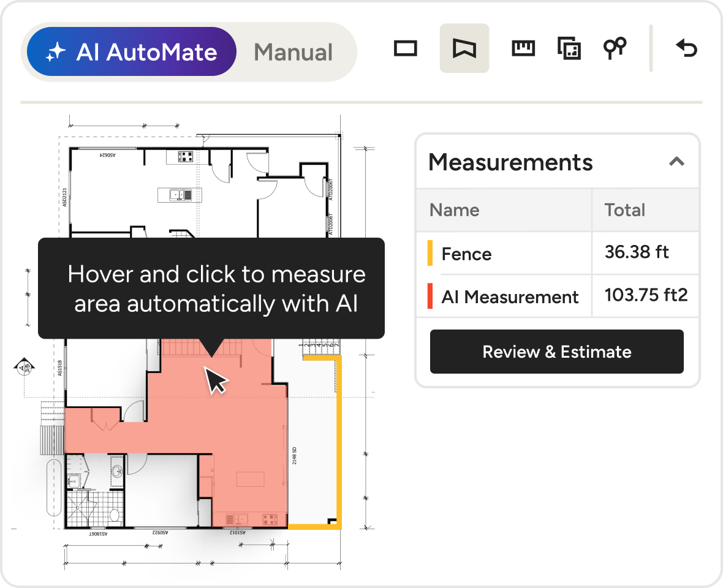Click the Measurements panel title
The width and height of the screenshot is (723, 588).
tap(510, 162)
